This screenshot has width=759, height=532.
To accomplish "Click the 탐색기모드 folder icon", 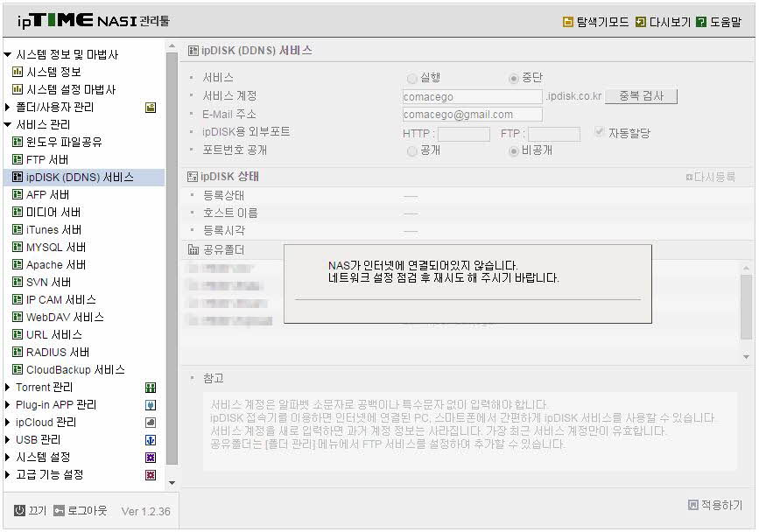I will coord(568,22).
